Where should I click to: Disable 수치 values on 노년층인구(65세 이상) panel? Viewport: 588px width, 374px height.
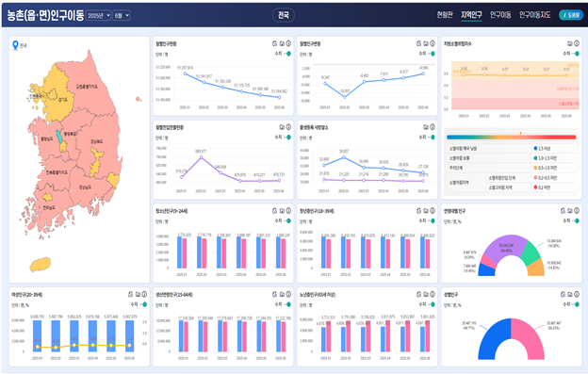tap(432, 304)
